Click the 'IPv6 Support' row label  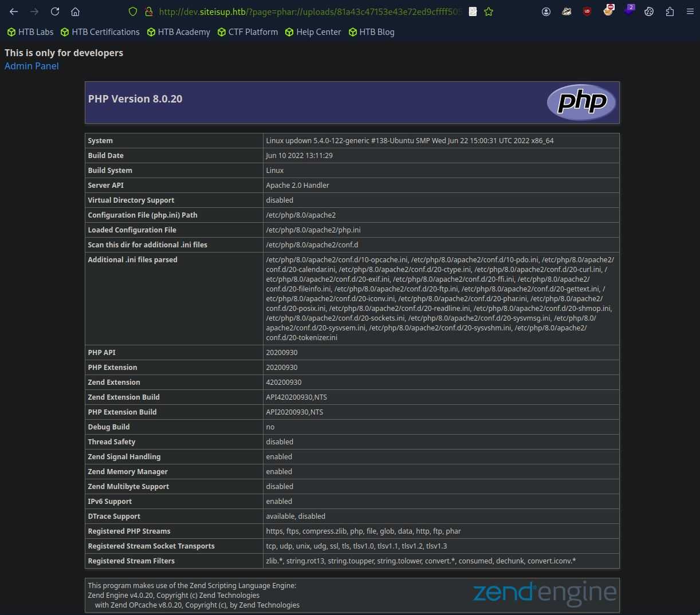pos(110,501)
